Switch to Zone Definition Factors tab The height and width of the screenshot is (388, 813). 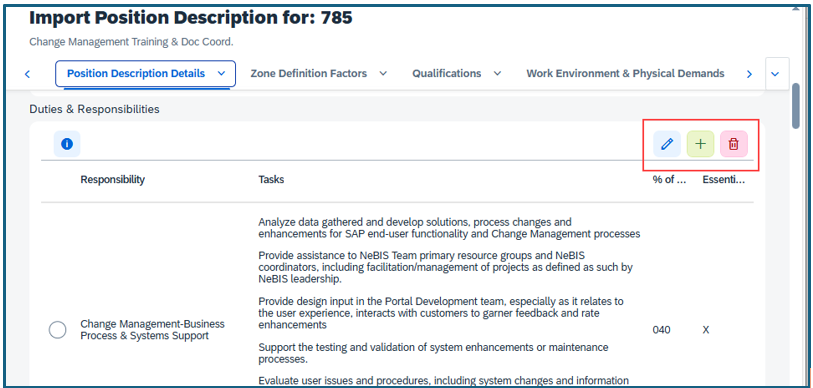point(309,74)
